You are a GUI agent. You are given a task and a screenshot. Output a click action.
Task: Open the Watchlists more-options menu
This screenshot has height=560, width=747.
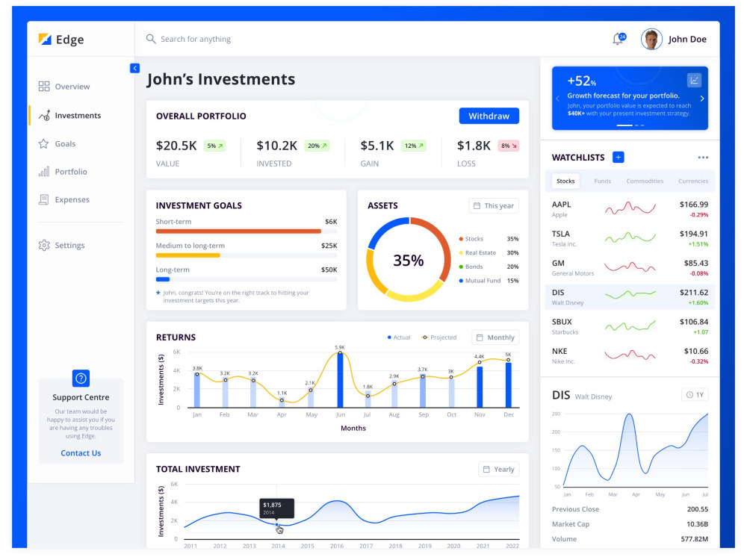(x=702, y=157)
